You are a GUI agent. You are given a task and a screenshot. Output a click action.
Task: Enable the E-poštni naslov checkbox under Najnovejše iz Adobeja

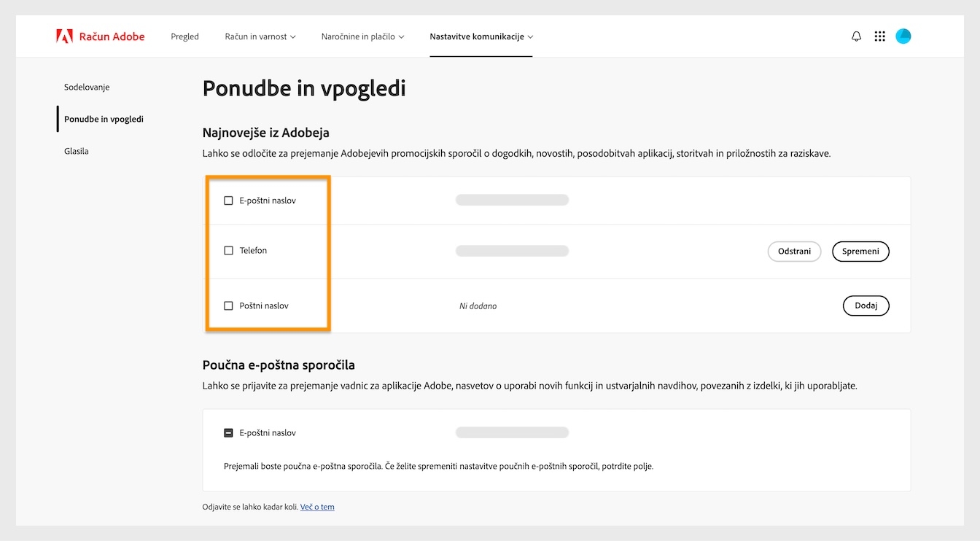click(228, 200)
